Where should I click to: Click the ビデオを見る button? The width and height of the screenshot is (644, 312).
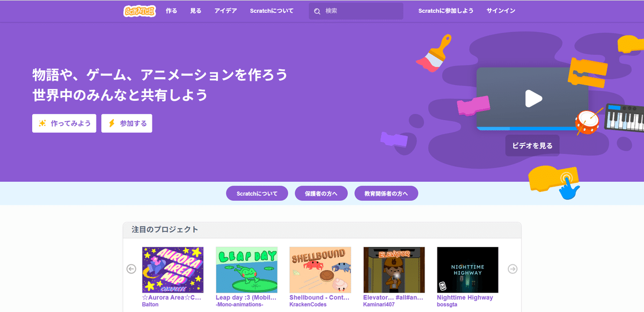pos(532,145)
